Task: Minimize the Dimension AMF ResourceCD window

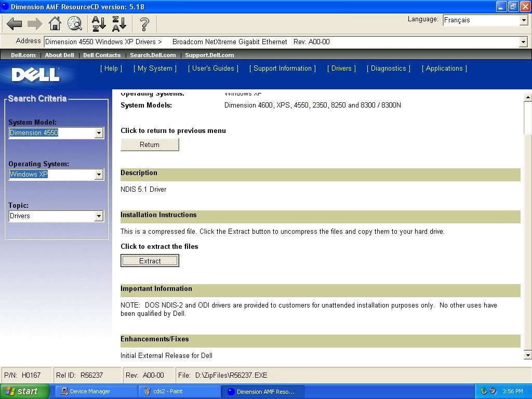Action: pyautogui.click(x=501, y=6)
